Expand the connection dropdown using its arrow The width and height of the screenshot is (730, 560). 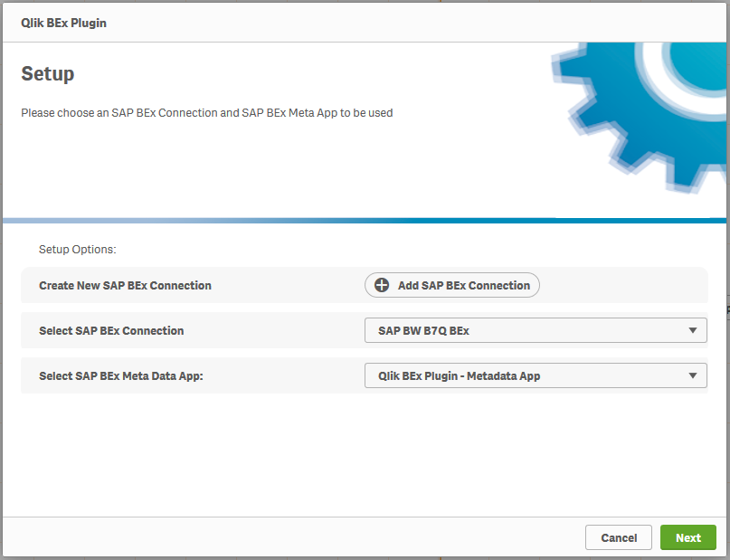click(x=693, y=330)
